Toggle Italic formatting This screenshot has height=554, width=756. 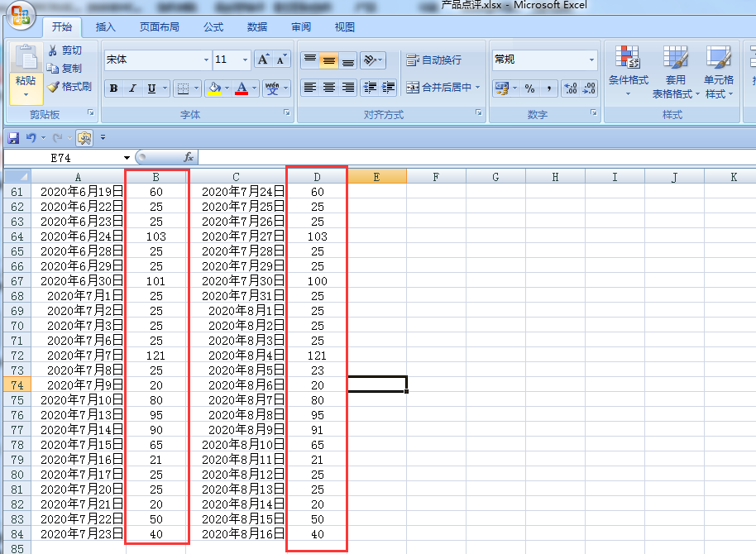pyautogui.click(x=132, y=88)
